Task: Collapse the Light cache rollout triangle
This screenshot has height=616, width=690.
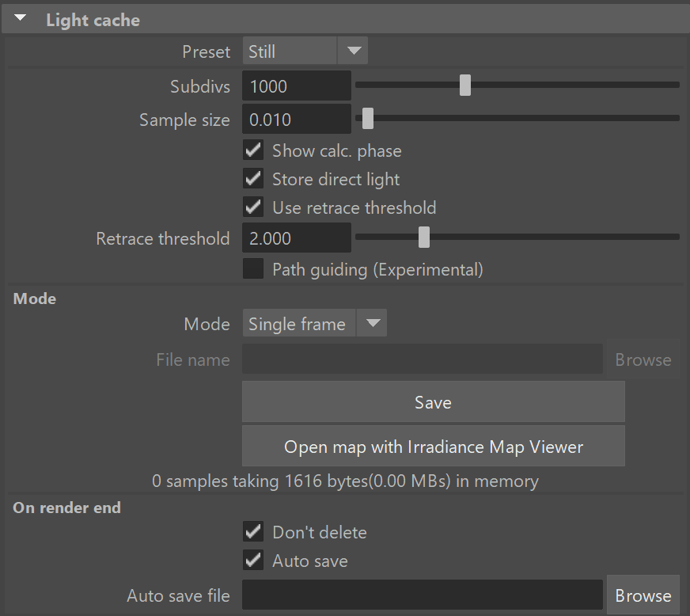Action: (x=21, y=18)
